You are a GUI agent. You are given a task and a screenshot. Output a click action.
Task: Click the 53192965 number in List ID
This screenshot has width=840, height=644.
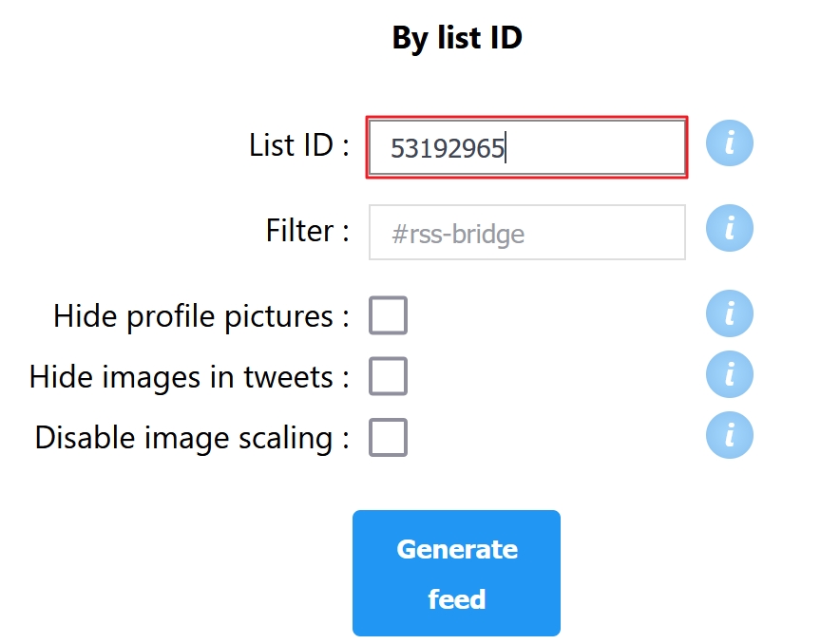click(448, 148)
